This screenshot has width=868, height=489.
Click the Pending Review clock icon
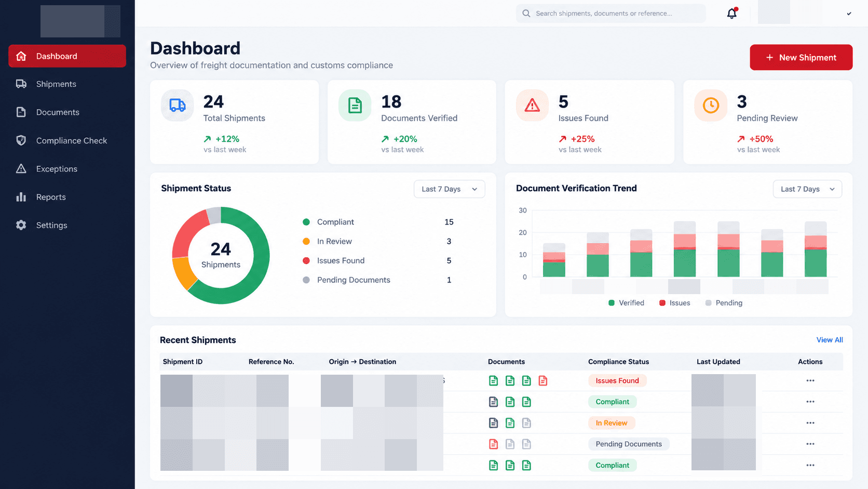pyautogui.click(x=711, y=105)
